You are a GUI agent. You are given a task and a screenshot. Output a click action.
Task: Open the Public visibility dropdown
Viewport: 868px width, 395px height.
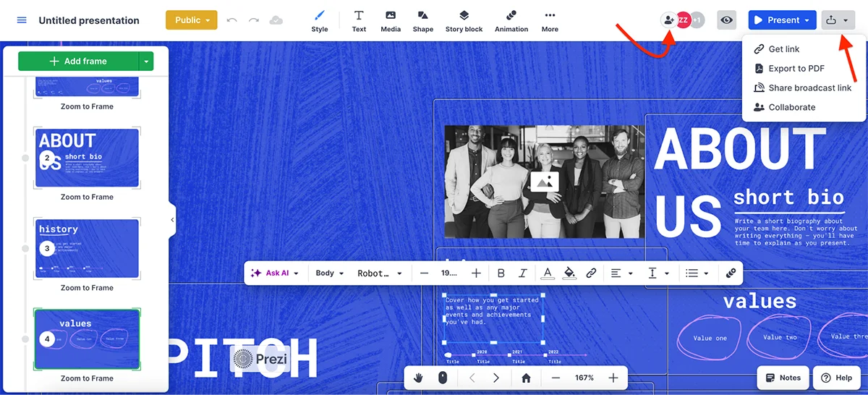191,20
